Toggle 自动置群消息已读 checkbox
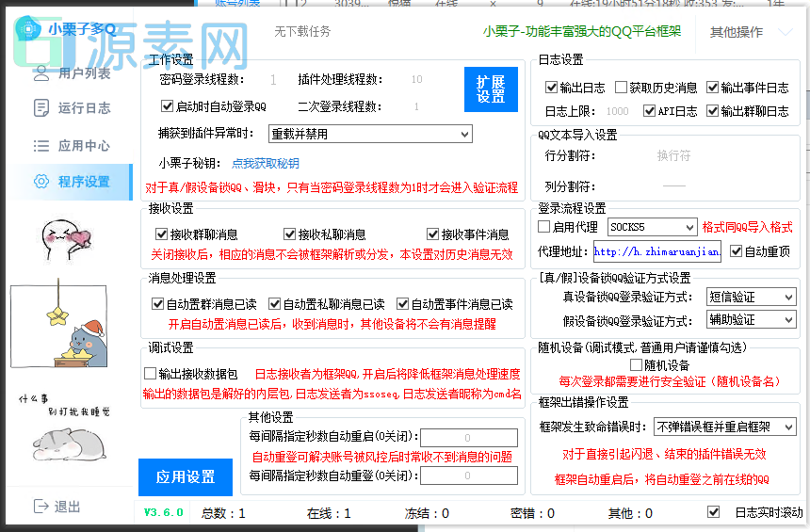810x532 pixels. click(157, 304)
